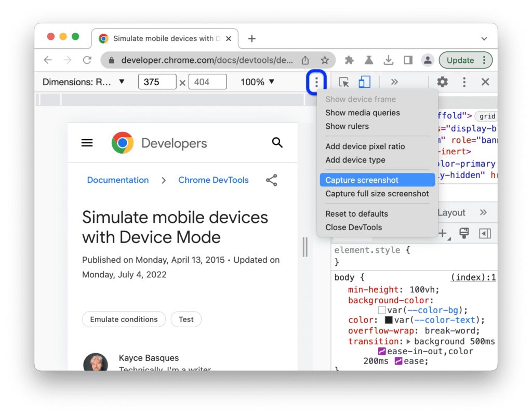Viewport: 532px width, 416px height.
Task: Bookmark page with the star icon
Action: coord(325,60)
